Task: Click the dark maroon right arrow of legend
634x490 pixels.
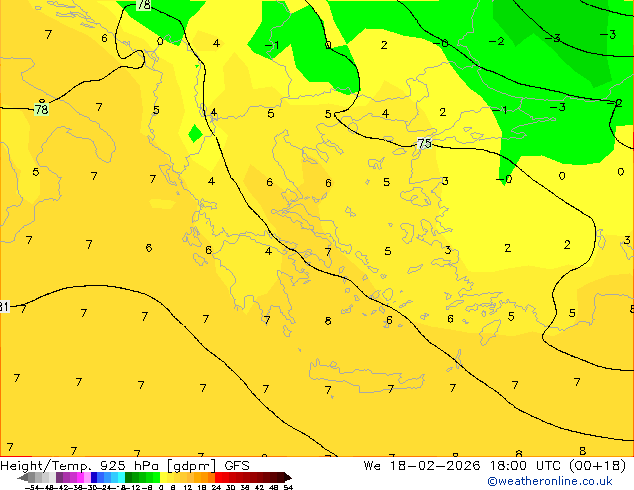Action: pos(288,478)
